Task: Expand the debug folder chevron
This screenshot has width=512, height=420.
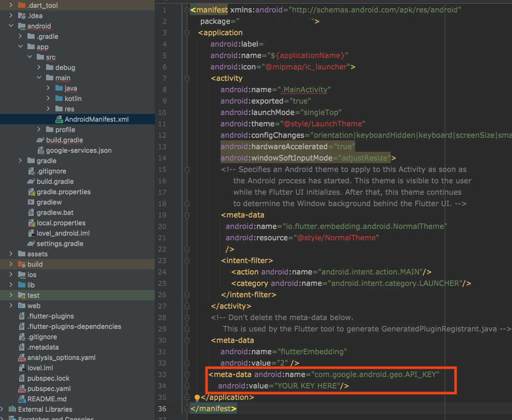Action: pos(39,67)
